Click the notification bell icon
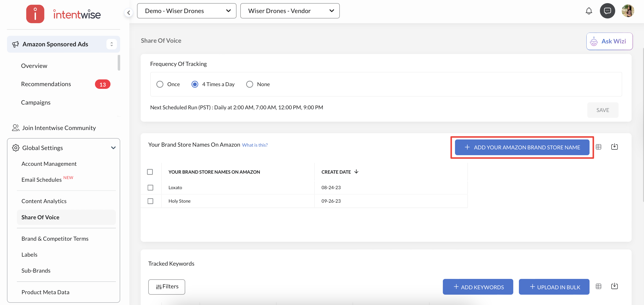Screen dimensions: 644x305 [589, 11]
